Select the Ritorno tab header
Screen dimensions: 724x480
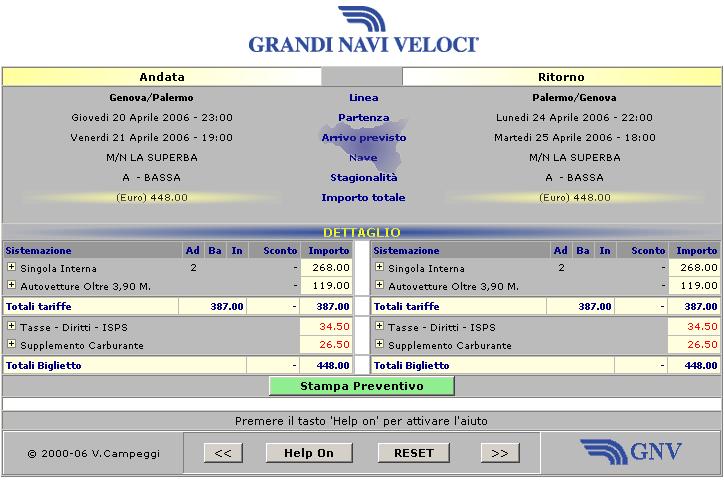[x=560, y=77]
